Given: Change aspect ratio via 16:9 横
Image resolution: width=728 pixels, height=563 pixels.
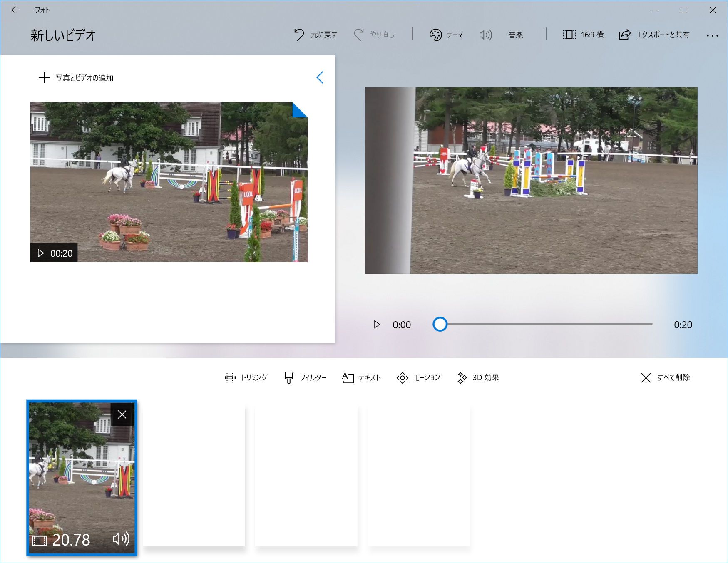Looking at the screenshot, I should coord(583,35).
